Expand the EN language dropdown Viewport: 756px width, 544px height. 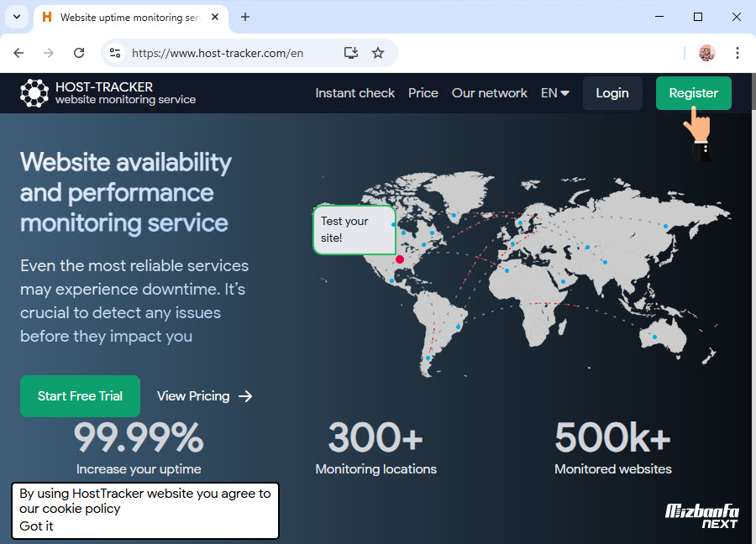point(555,93)
